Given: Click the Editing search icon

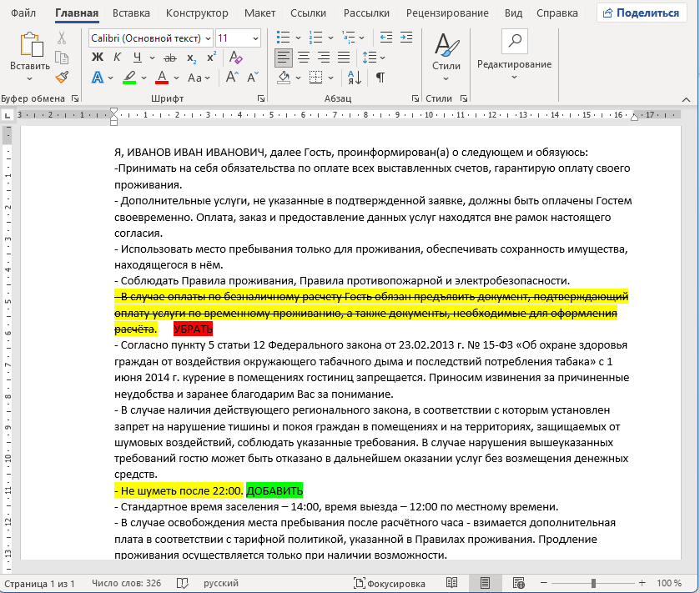Looking at the screenshot, I should 514,41.
